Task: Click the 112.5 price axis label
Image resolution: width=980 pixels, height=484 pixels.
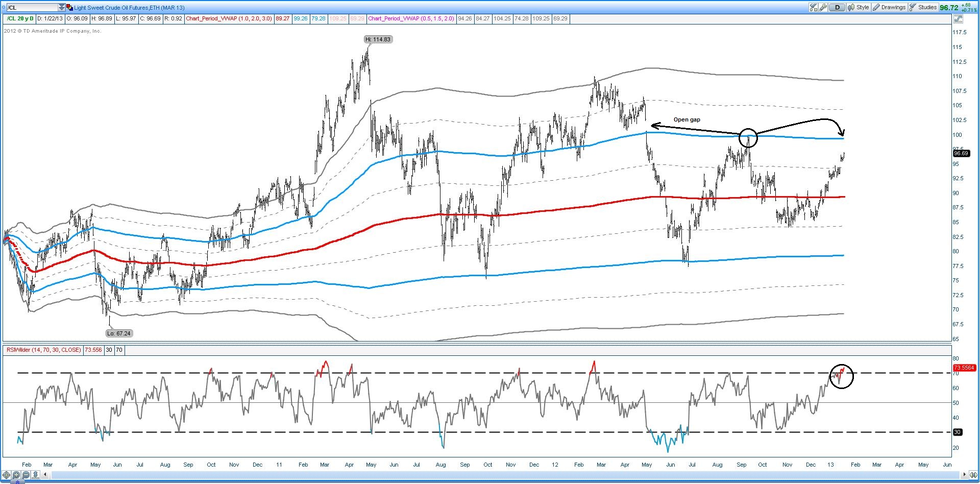Action: click(x=960, y=62)
